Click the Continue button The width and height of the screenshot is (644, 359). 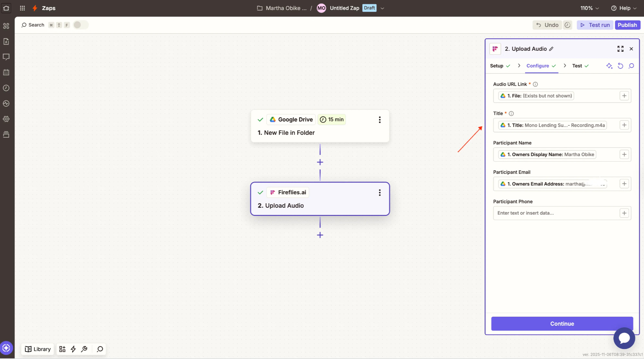562,323
